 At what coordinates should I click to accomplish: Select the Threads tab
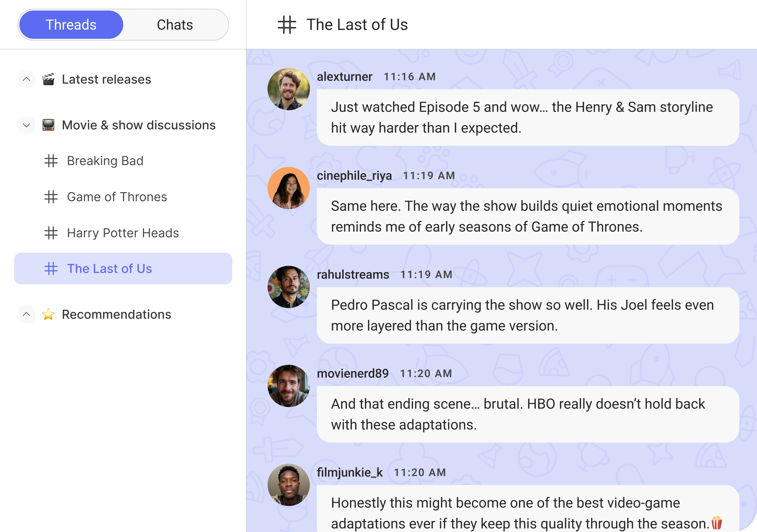[71, 24]
